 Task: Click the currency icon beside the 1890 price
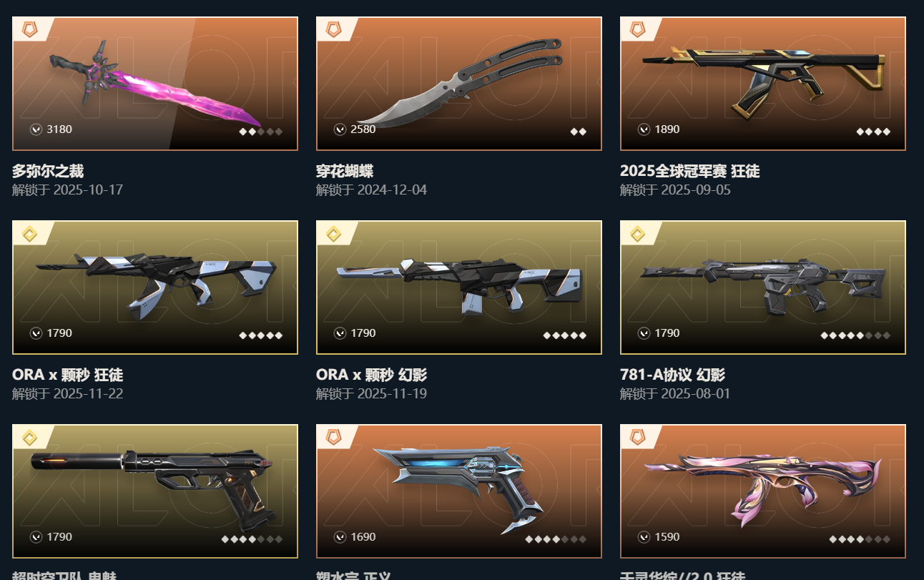[644, 129]
